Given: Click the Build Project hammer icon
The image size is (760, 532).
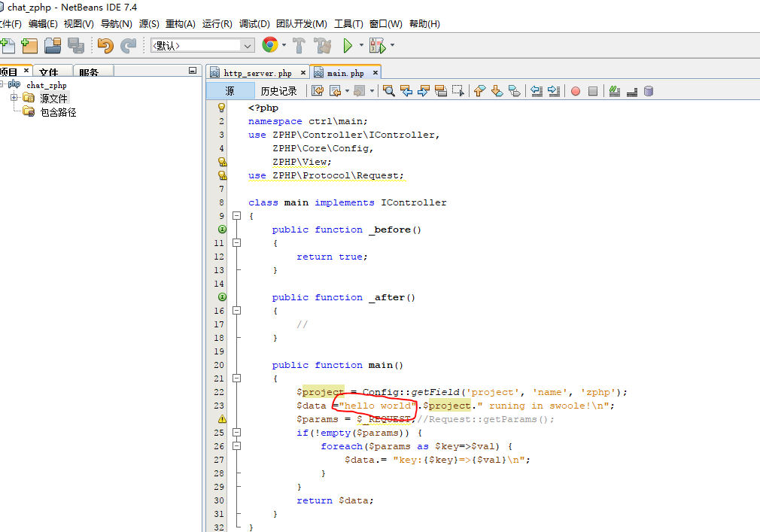Looking at the screenshot, I should click(299, 46).
